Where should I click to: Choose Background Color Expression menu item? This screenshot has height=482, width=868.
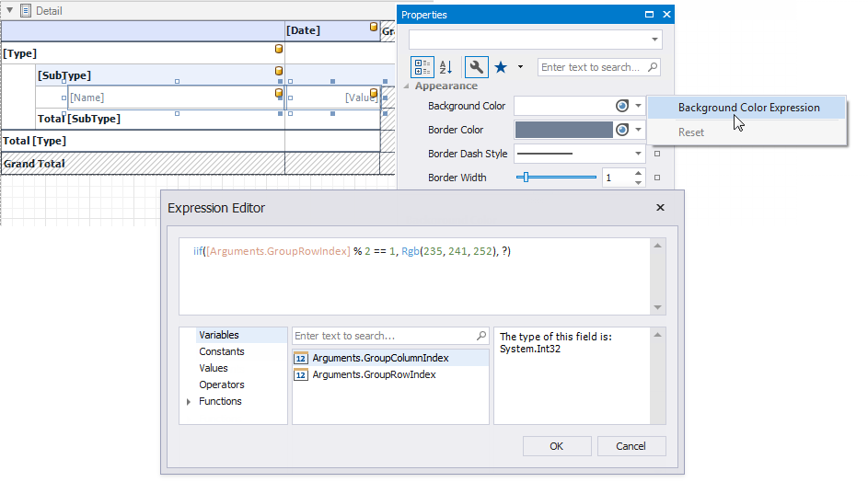[x=748, y=108]
